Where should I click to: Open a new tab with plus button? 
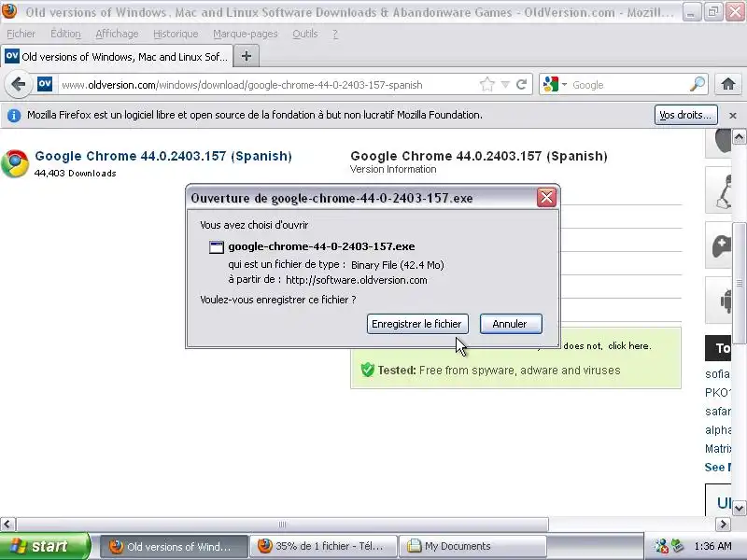pyautogui.click(x=247, y=56)
